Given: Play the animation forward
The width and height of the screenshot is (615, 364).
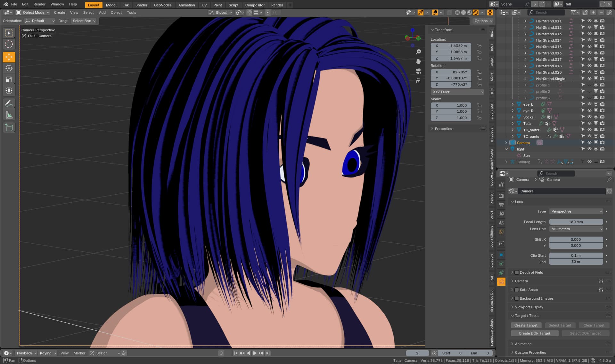Looking at the screenshot, I should [x=255, y=353].
